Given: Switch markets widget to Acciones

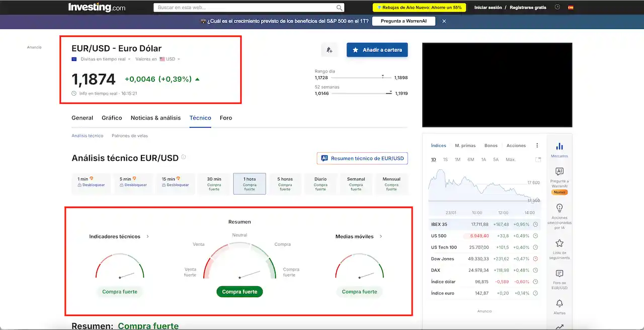Looking at the screenshot, I should coord(516,146).
